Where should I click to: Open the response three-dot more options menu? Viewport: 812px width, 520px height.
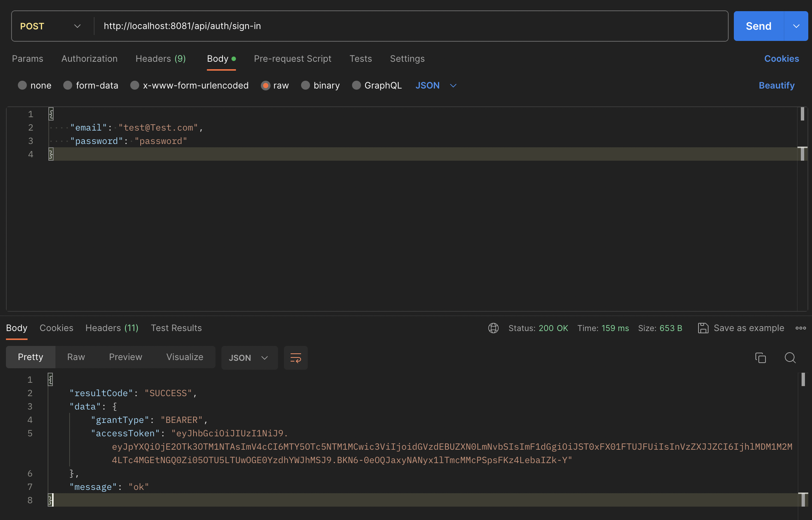tap(800, 328)
